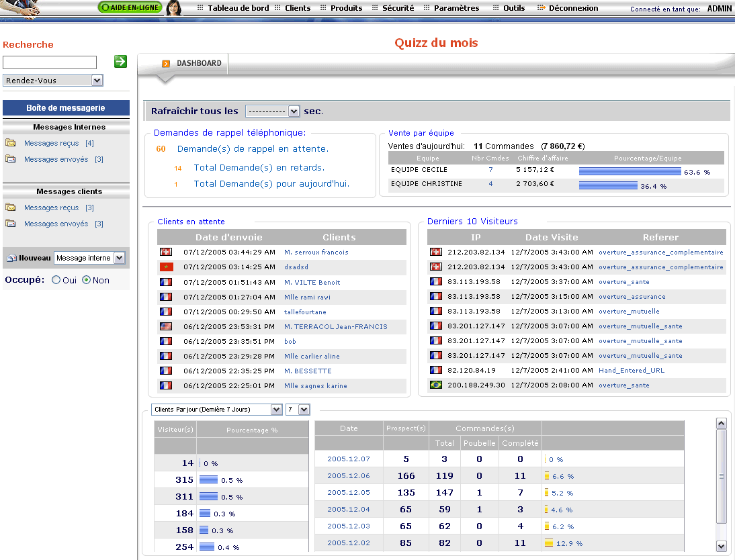Screen dimensions: 735x560
Task: Open internal Messages reçus [4] link
Action: (x=59, y=143)
